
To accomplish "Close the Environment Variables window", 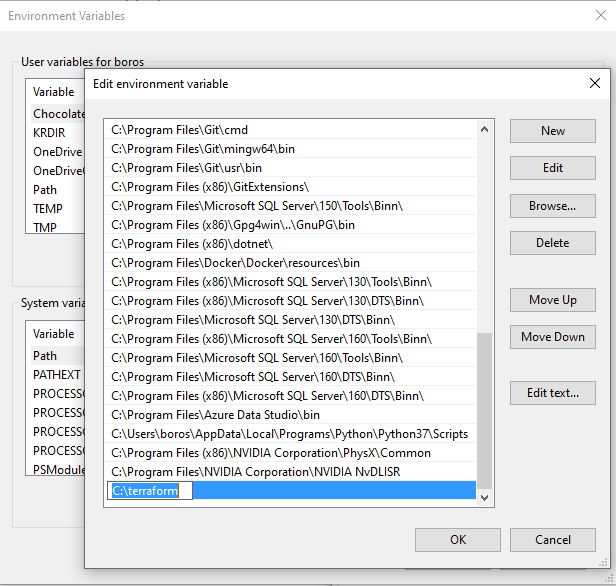I will 601,15.
